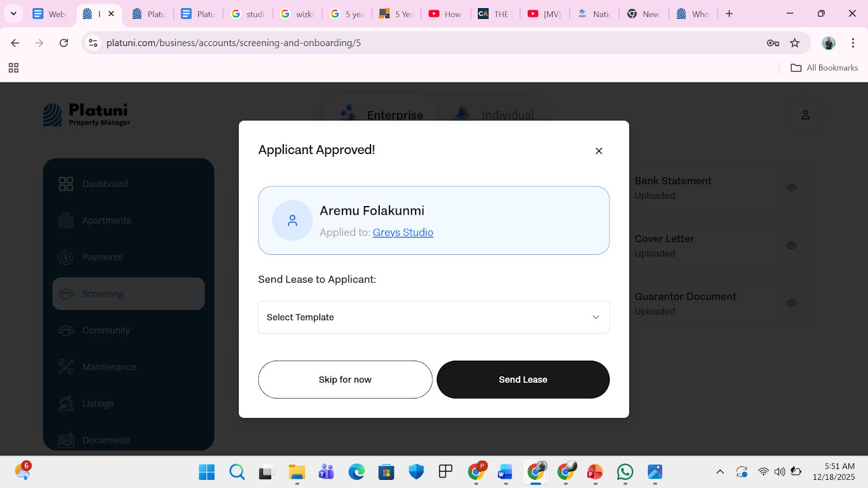Go back in browser history

pyautogui.click(x=15, y=43)
